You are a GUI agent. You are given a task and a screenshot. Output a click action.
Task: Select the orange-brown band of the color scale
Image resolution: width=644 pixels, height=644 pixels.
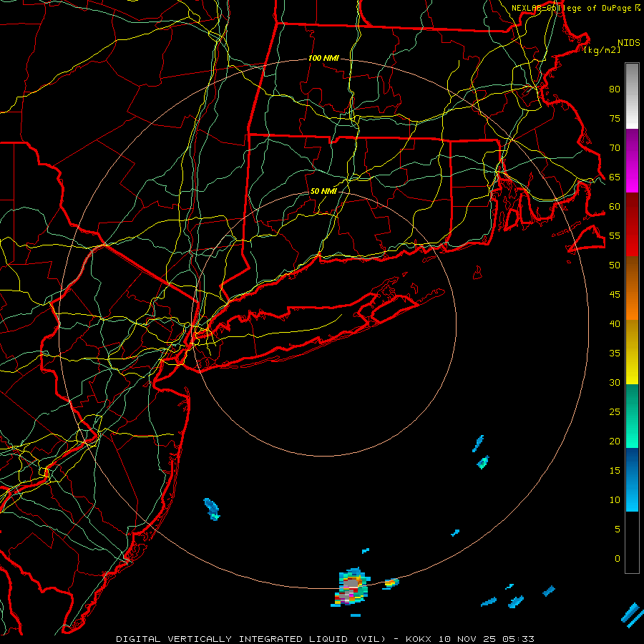click(632, 288)
